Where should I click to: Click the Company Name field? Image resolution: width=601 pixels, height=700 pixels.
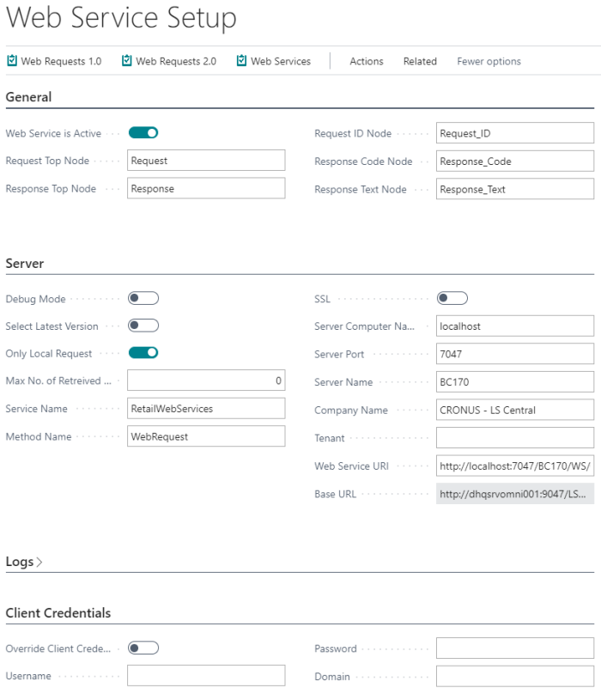coord(513,410)
